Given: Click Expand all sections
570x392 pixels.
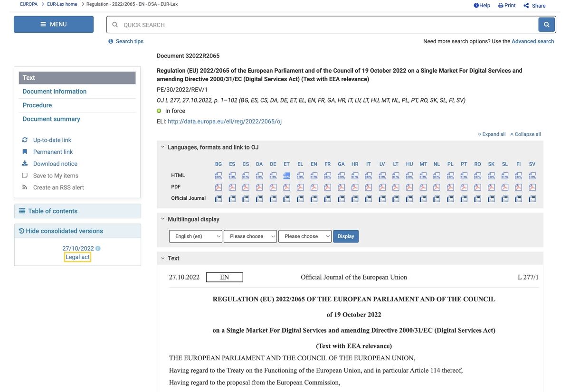Looking at the screenshot, I should point(492,134).
